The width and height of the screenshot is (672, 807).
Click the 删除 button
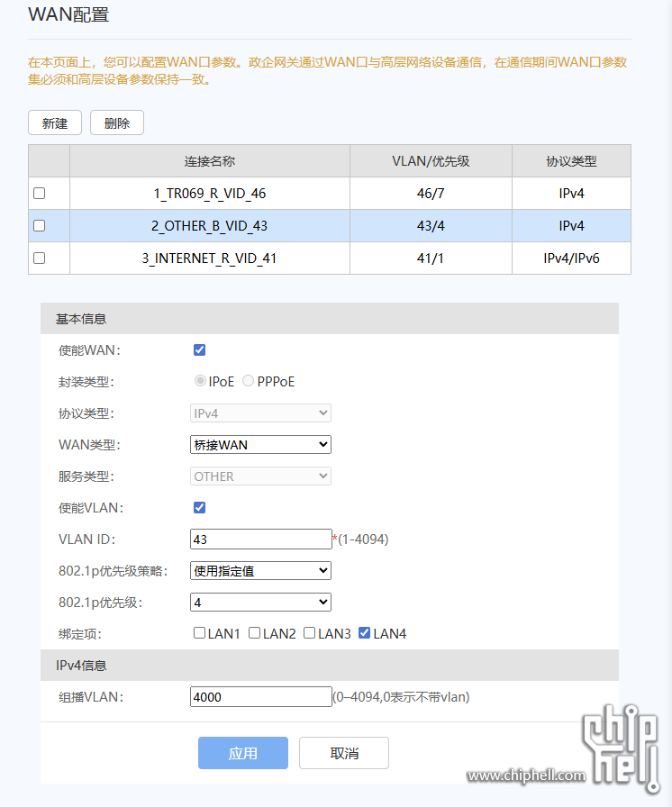point(117,123)
